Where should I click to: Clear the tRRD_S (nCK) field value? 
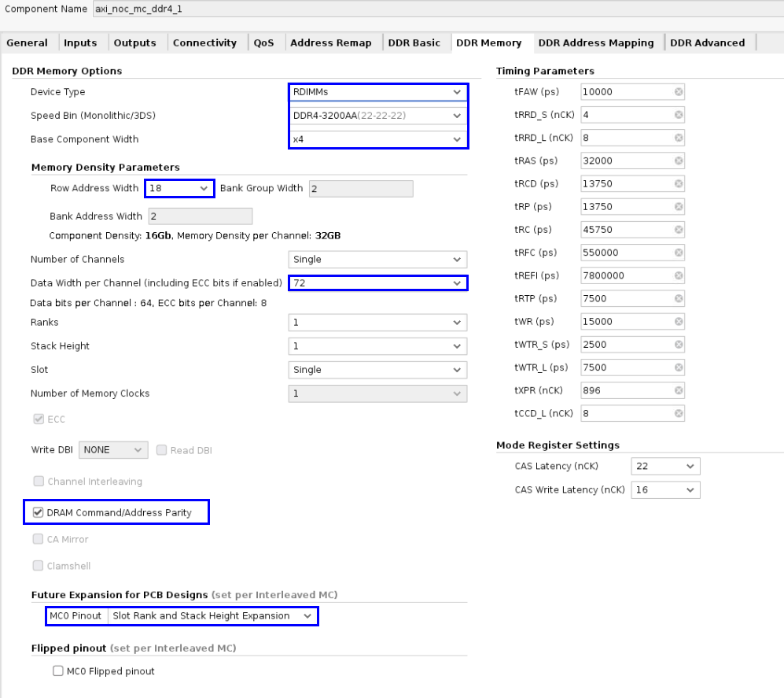tap(679, 115)
